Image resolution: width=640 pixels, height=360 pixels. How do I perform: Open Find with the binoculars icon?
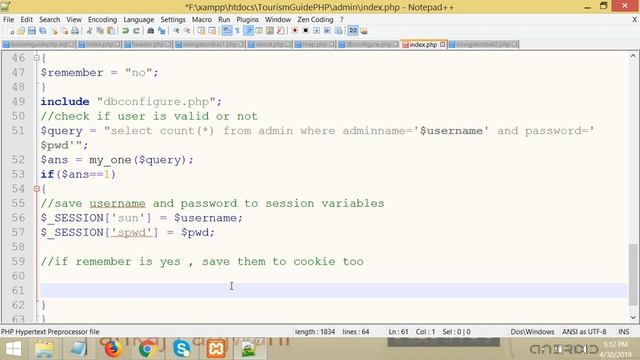click(151, 31)
